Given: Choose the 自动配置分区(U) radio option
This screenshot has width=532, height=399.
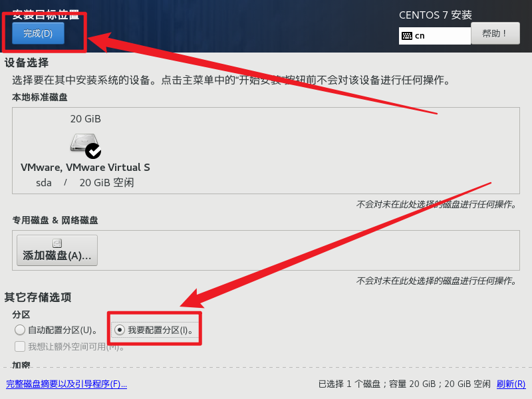Looking at the screenshot, I should (x=20, y=330).
